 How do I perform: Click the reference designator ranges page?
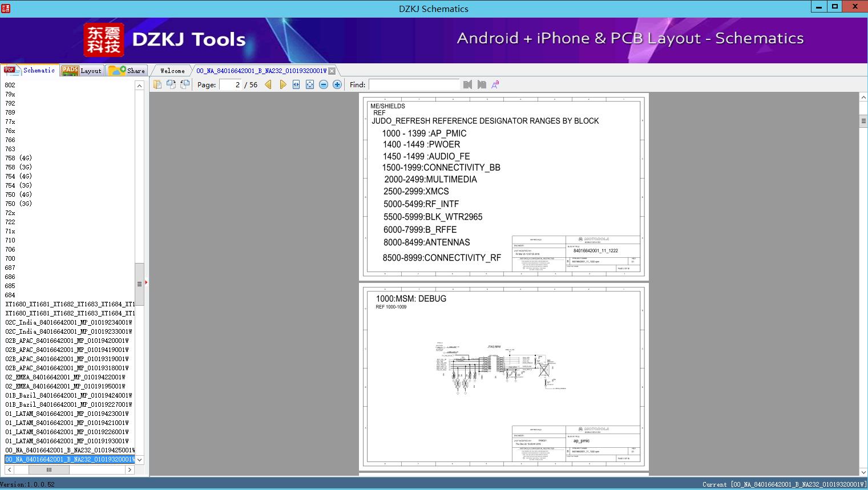coord(504,187)
